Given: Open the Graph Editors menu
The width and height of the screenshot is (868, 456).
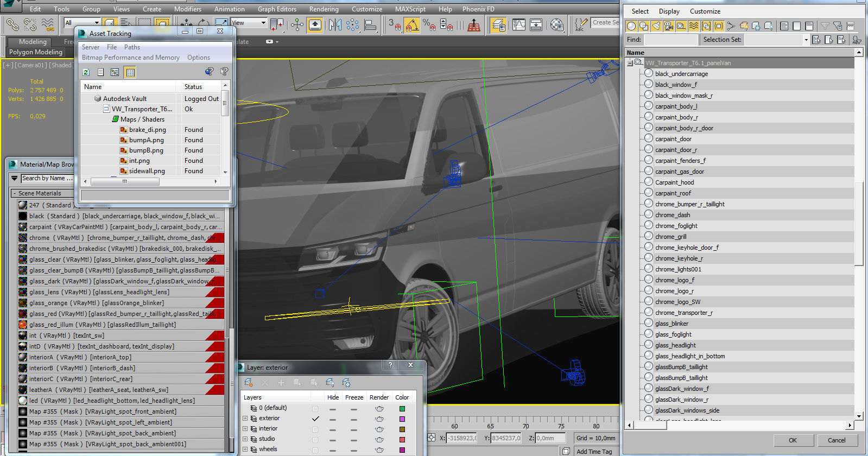Looking at the screenshot, I should click(x=277, y=9).
